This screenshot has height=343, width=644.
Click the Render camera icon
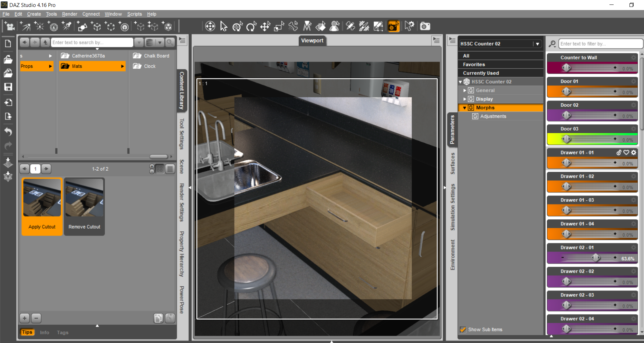(425, 26)
